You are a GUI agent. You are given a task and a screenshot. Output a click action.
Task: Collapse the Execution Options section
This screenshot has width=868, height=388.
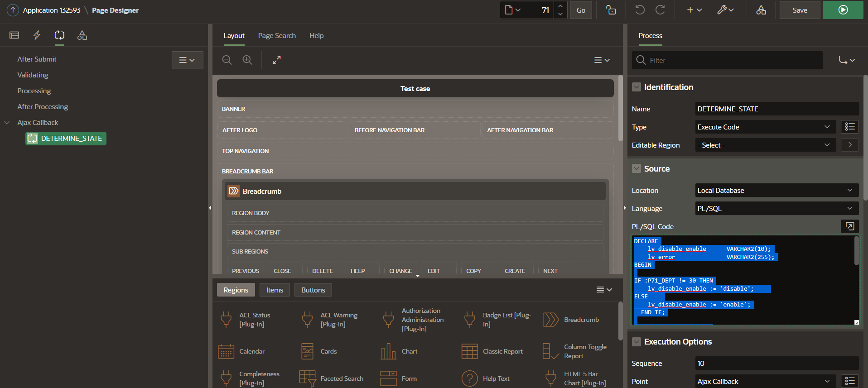coord(637,341)
